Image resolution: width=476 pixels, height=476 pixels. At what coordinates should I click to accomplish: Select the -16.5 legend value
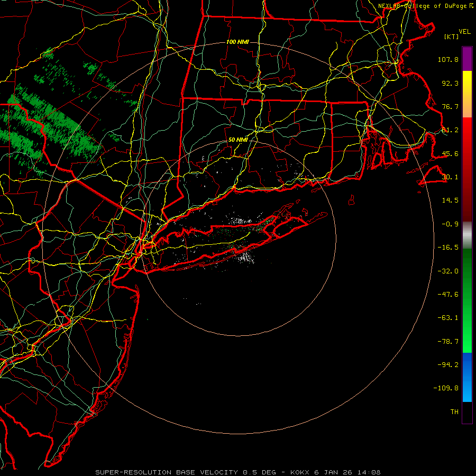coord(448,248)
